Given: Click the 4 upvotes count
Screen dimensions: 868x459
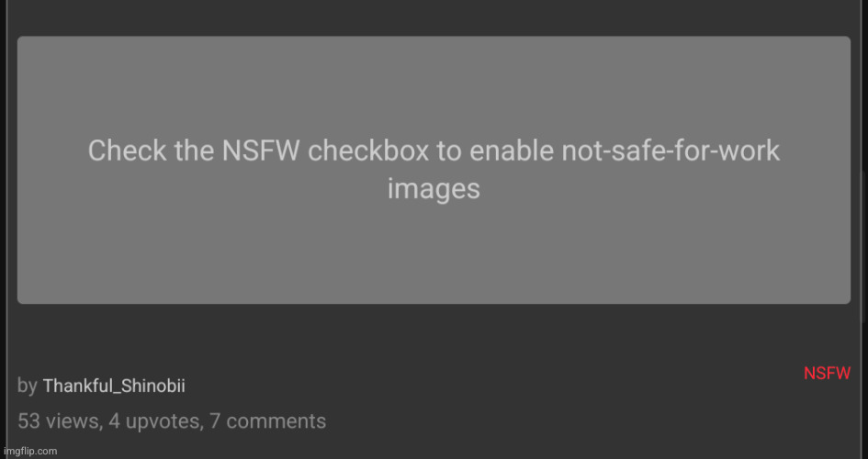Looking at the screenshot, I should (154, 421).
